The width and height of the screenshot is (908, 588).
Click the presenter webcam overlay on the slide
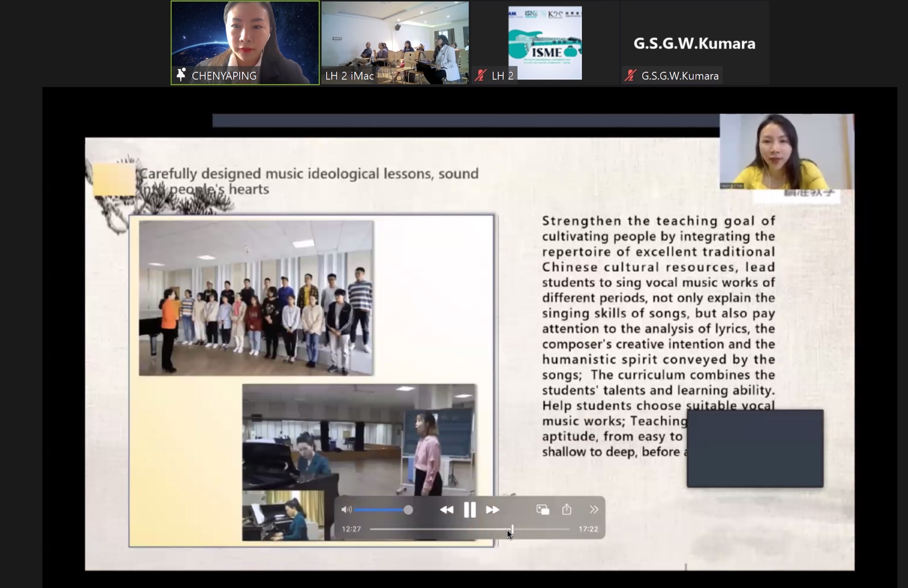click(x=786, y=151)
